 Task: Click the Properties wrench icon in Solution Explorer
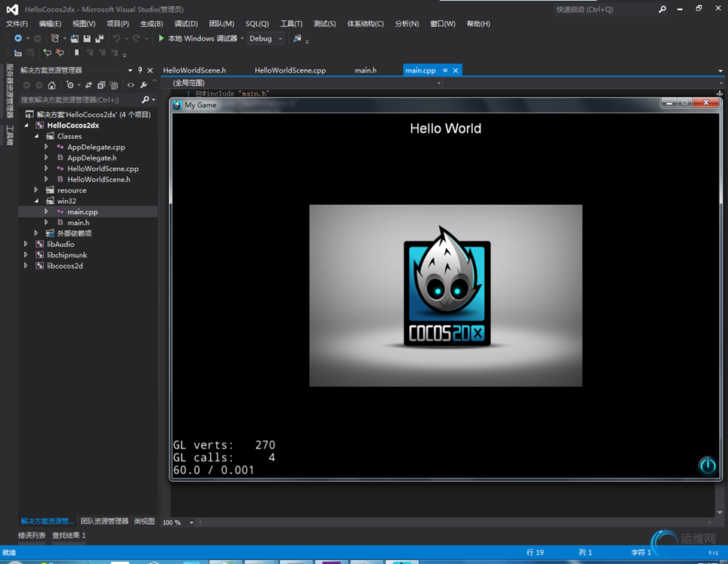pos(143,85)
